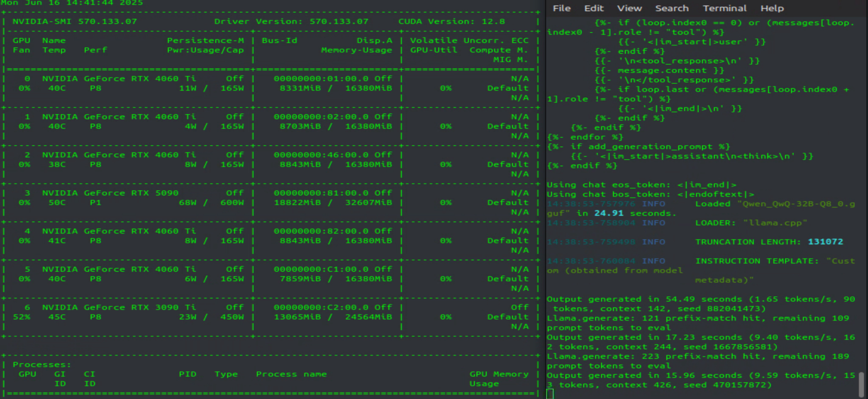868x399 pixels.
Task: Click 'Bus-Id' column header
Action: (x=279, y=40)
